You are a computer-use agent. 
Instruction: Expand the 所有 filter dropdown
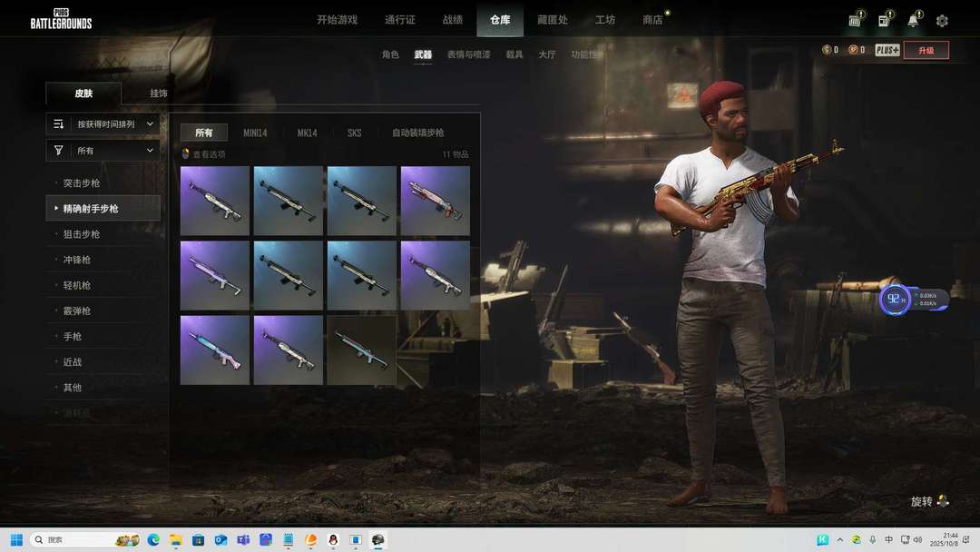(103, 150)
